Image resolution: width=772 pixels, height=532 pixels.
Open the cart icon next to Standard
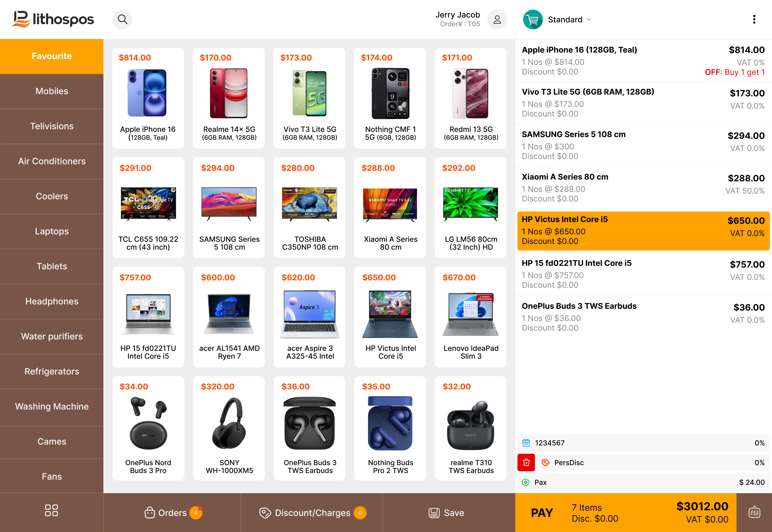tap(532, 19)
